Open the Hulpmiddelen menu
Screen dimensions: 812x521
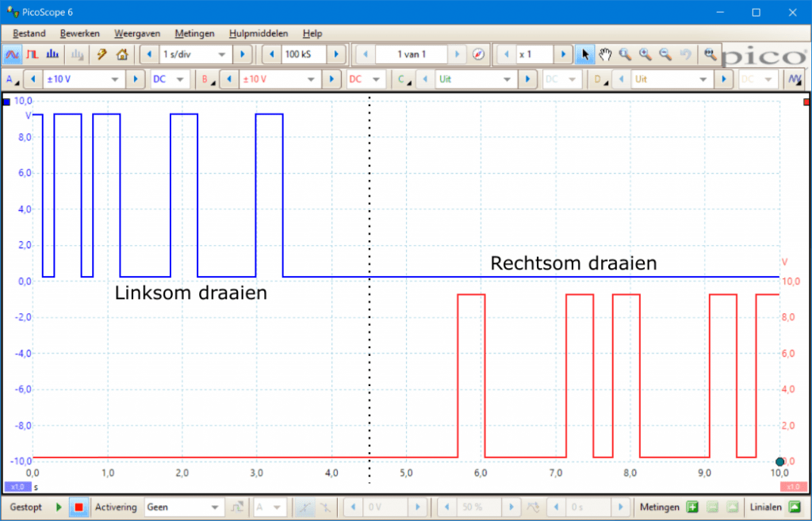coord(259,33)
